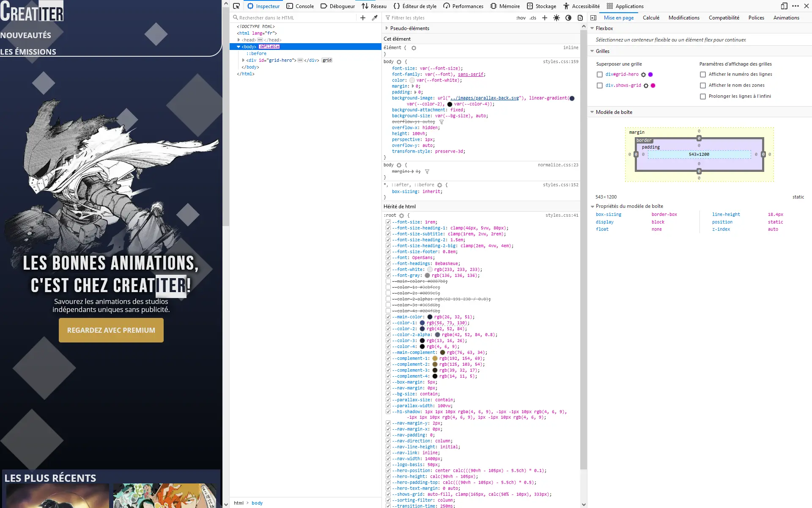Enable overlay for div#grid-hero grid
The image size is (812, 508).
(x=599, y=75)
